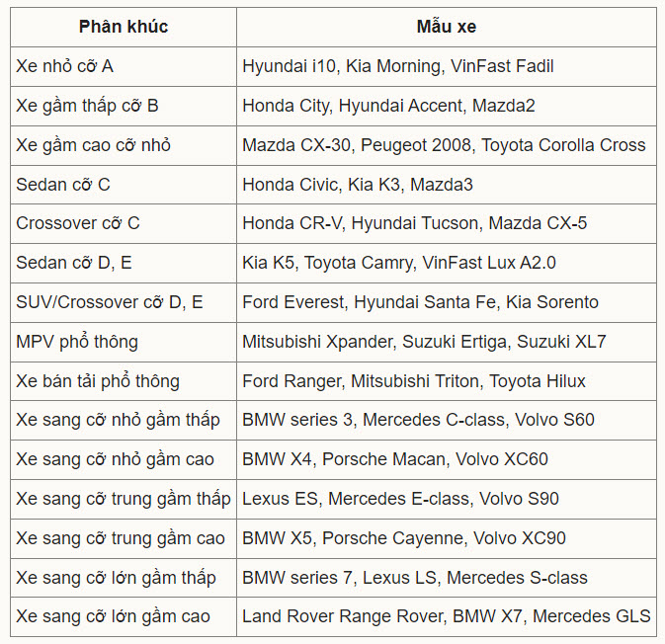Click the "Mẫu xe" column header

[x=447, y=27]
